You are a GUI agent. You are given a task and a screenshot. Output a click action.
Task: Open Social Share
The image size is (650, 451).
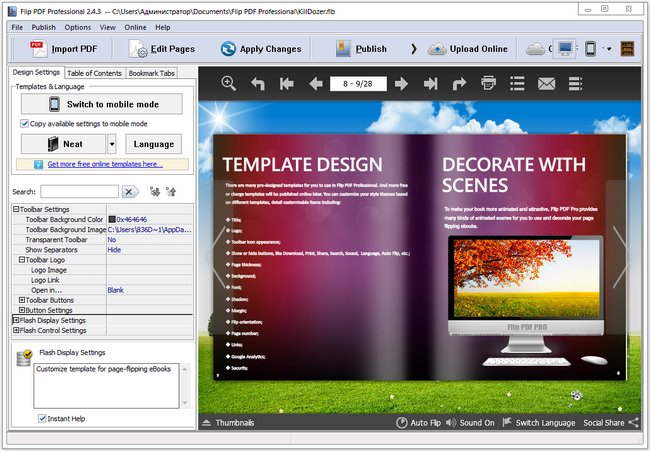[x=611, y=423]
